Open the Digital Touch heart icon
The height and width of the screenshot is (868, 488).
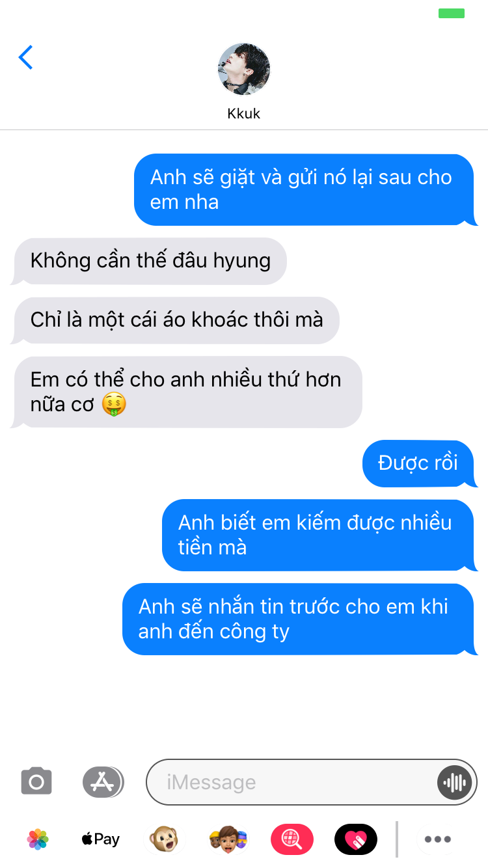pos(355,839)
